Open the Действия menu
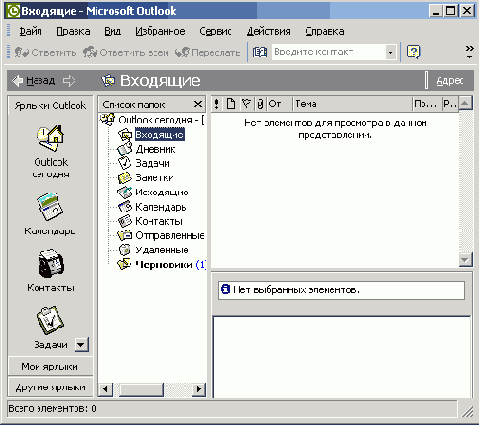 (x=268, y=31)
